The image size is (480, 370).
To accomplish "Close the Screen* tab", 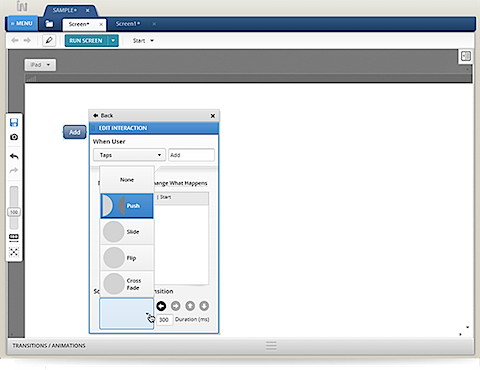I will pyautogui.click(x=101, y=24).
